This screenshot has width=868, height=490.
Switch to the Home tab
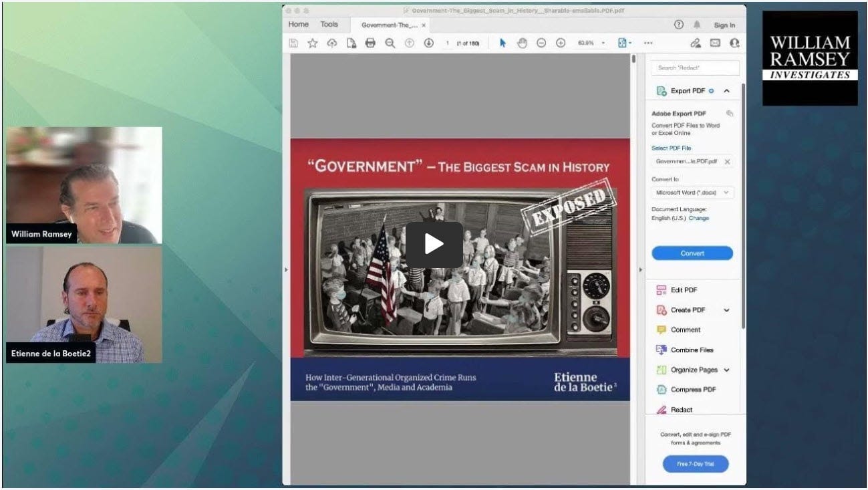[299, 25]
